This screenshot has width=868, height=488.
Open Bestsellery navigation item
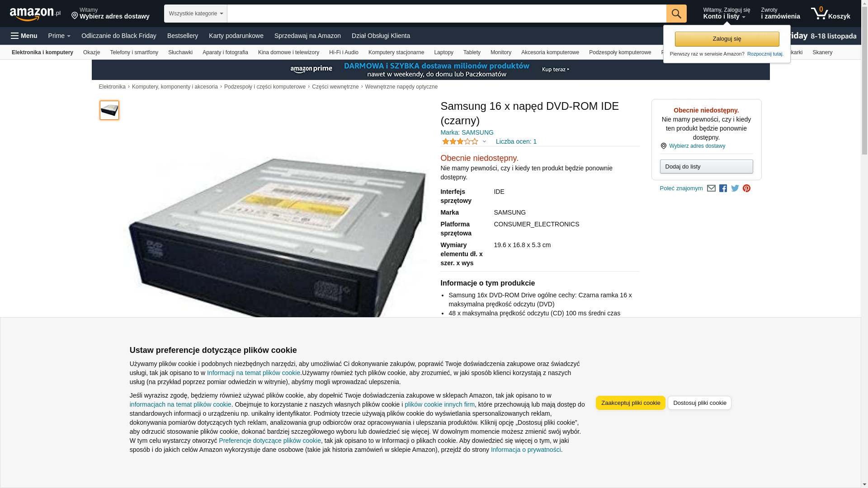point(183,36)
